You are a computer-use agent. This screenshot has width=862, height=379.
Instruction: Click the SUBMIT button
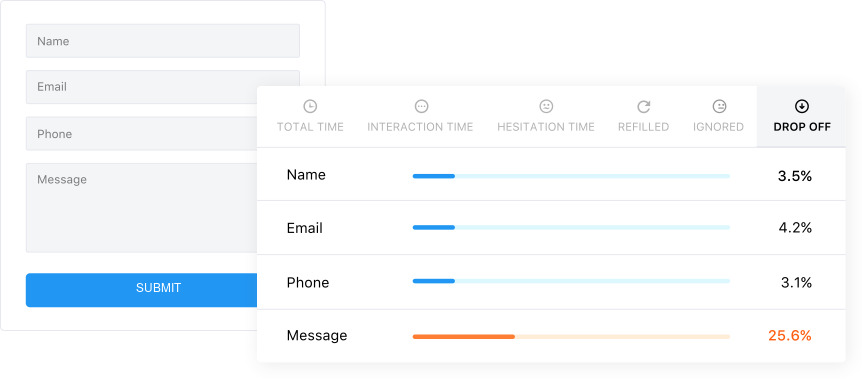pos(141,290)
